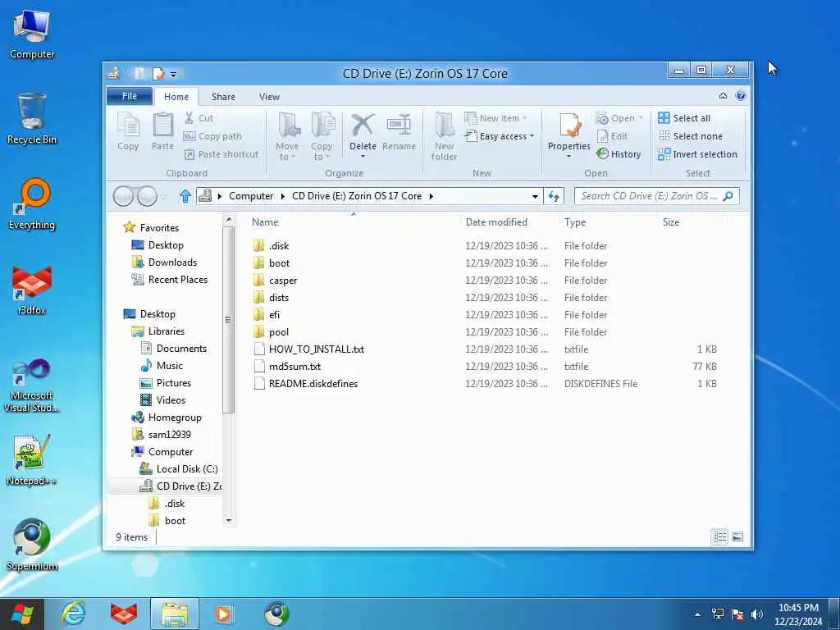Select the .disk folder in file list
This screenshot has width=840, height=630.
coord(279,246)
